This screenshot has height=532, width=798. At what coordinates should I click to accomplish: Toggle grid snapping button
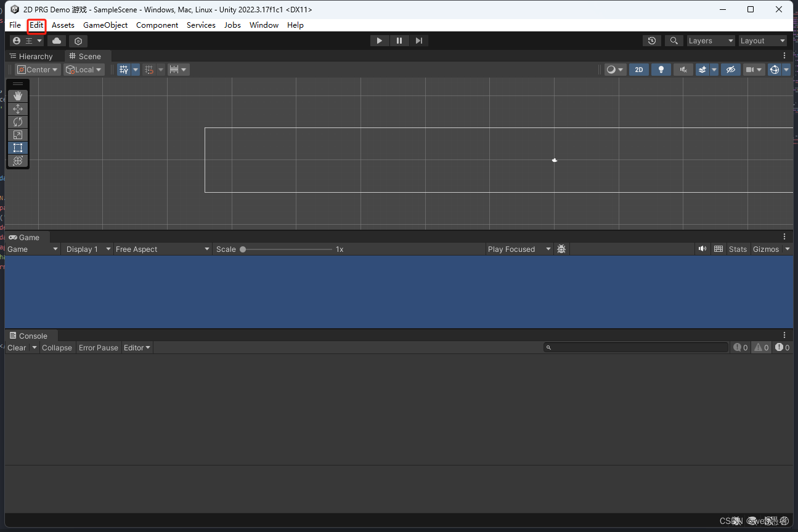149,70
